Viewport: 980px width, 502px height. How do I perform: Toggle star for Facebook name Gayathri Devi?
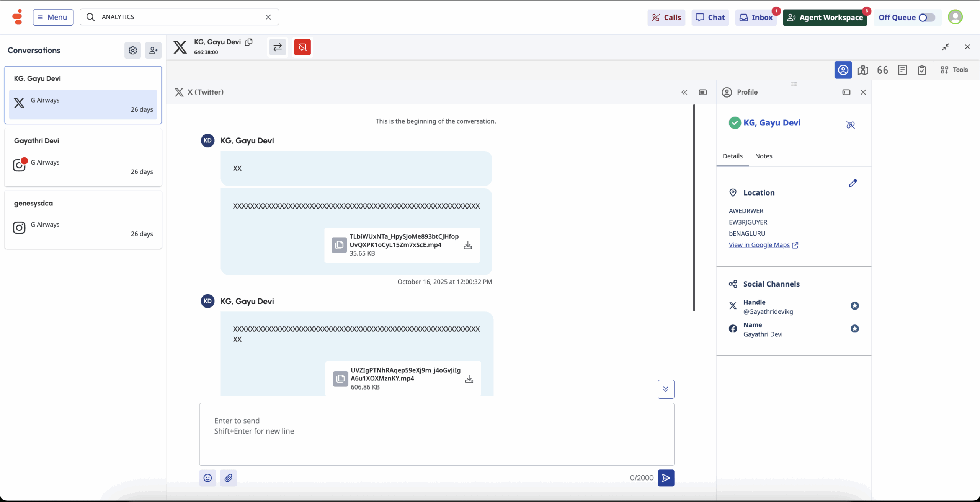point(854,329)
